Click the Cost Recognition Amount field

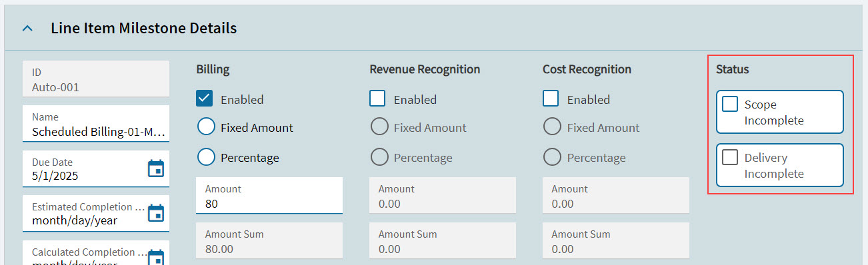click(x=616, y=196)
